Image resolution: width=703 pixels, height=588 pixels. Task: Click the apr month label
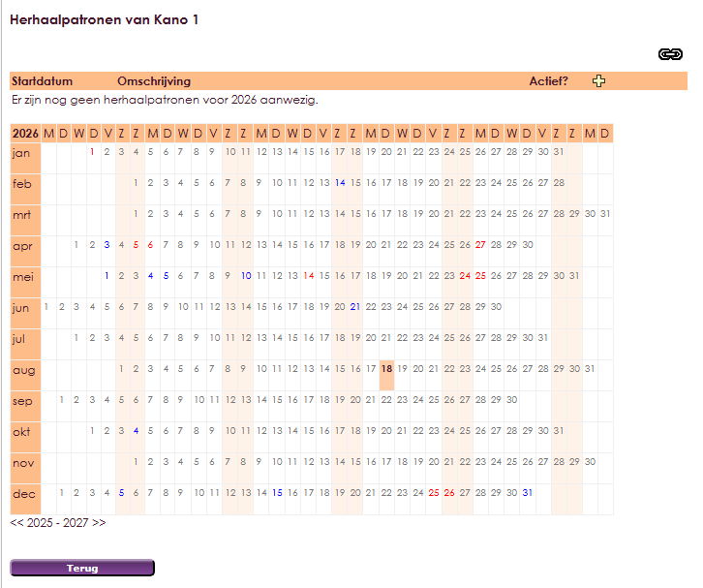tap(22, 247)
